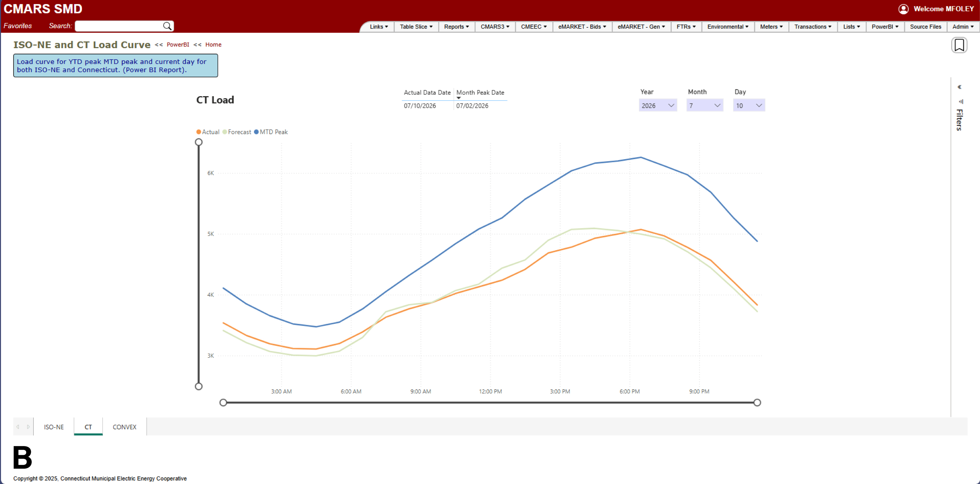Click the bottom vertical zoom slider handle
The height and width of the screenshot is (484, 980).
click(199, 386)
